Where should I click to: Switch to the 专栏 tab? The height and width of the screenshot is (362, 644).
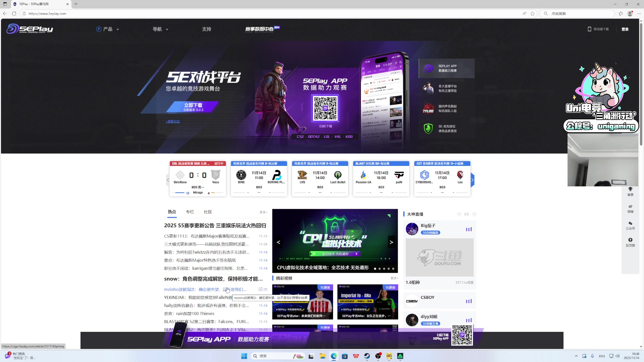pyautogui.click(x=190, y=212)
